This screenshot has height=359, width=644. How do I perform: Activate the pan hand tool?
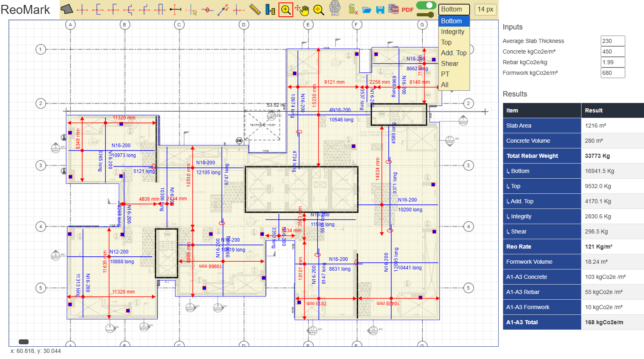[x=302, y=10]
